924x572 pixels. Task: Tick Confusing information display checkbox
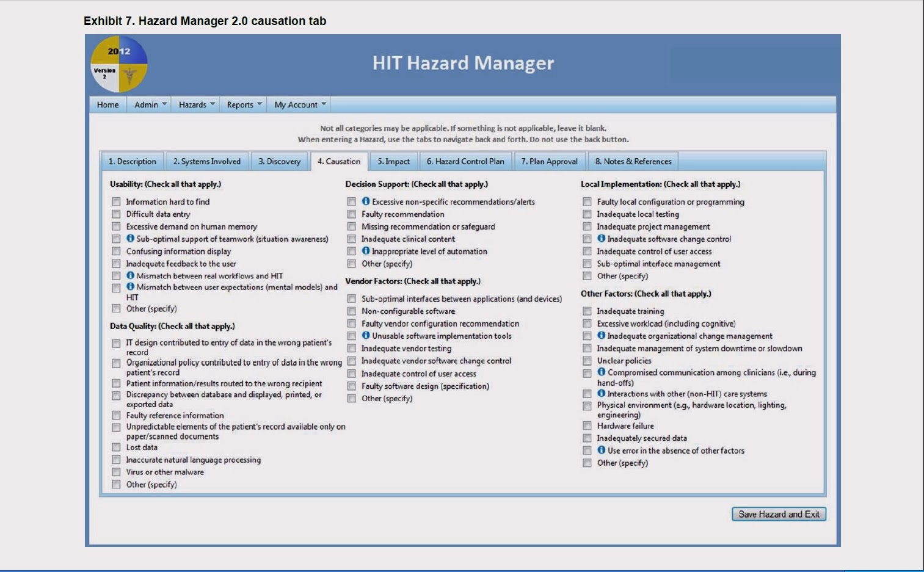[116, 252]
